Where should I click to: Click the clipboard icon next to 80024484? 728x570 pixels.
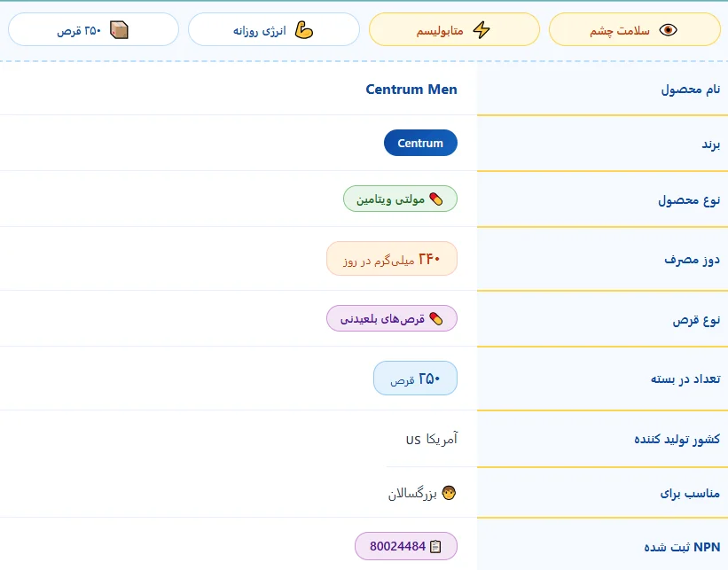(435, 546)
